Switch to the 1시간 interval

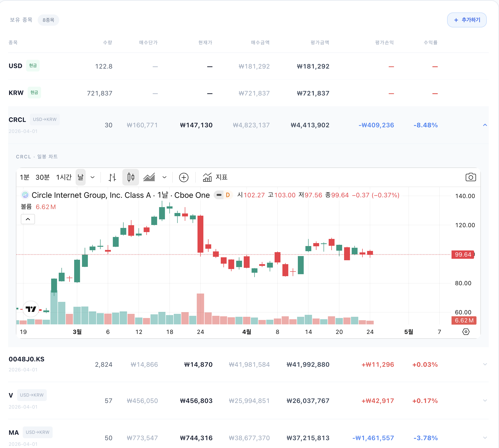(x=64, y=177)
